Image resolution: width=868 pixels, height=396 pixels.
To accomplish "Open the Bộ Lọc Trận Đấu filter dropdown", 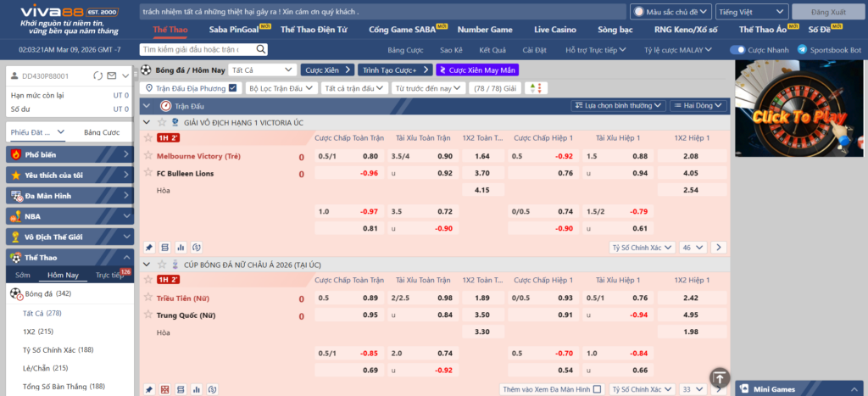I will pos(281,88).
